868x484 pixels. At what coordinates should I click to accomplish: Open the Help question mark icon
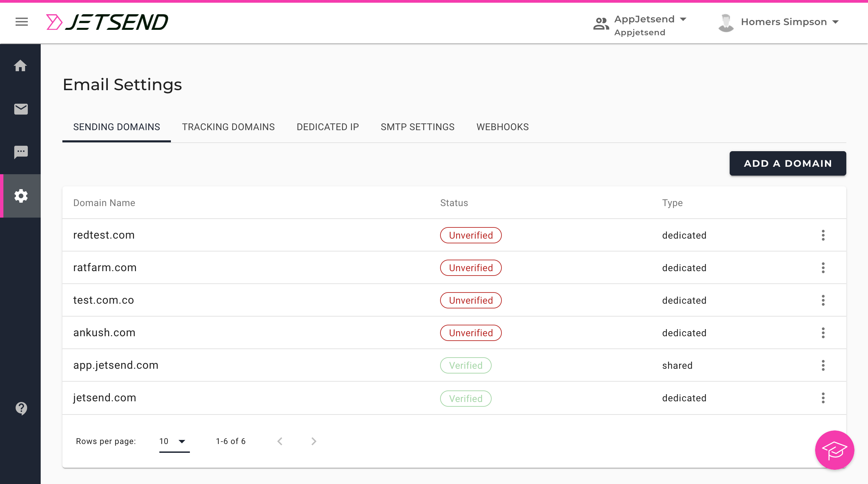click(21, 408)
